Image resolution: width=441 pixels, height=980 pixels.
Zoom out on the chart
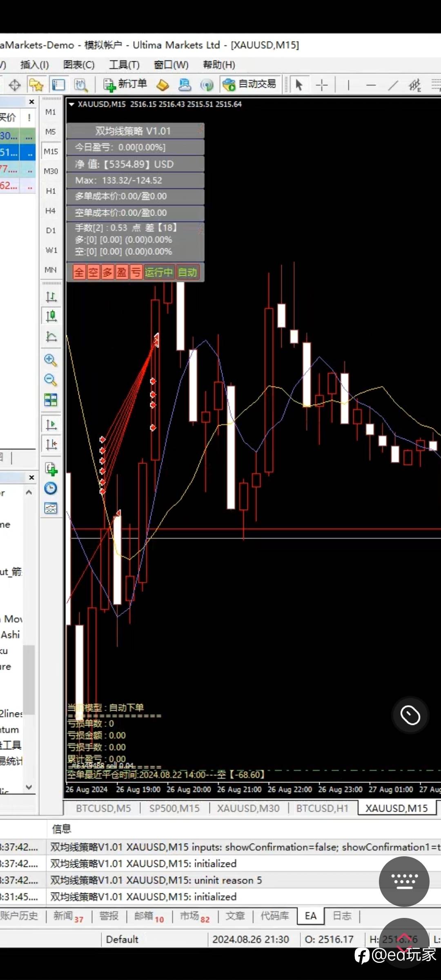[x=51, y=380]
